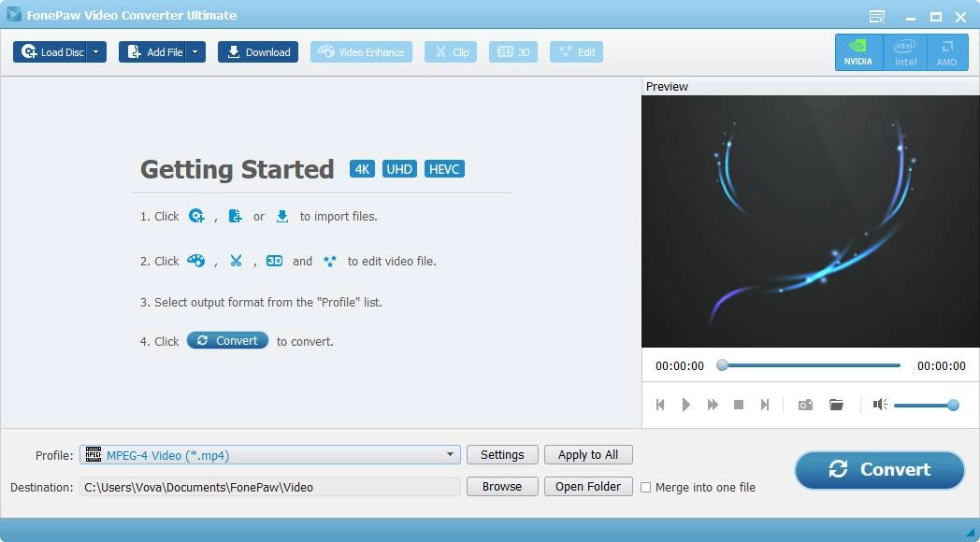The image size is (980, 542).
Task: Toggle Intel hardware acceleration
Action: coord(905,52)
